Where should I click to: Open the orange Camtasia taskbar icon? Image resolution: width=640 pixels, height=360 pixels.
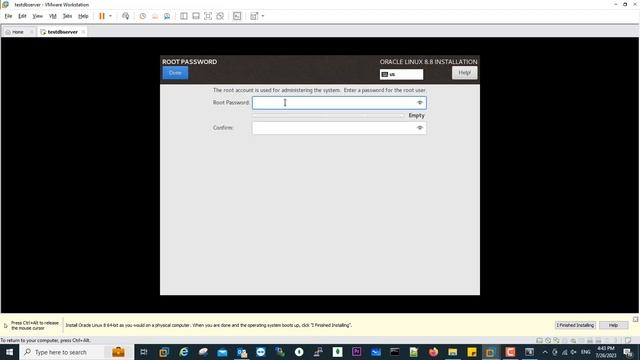click(510, 352)
